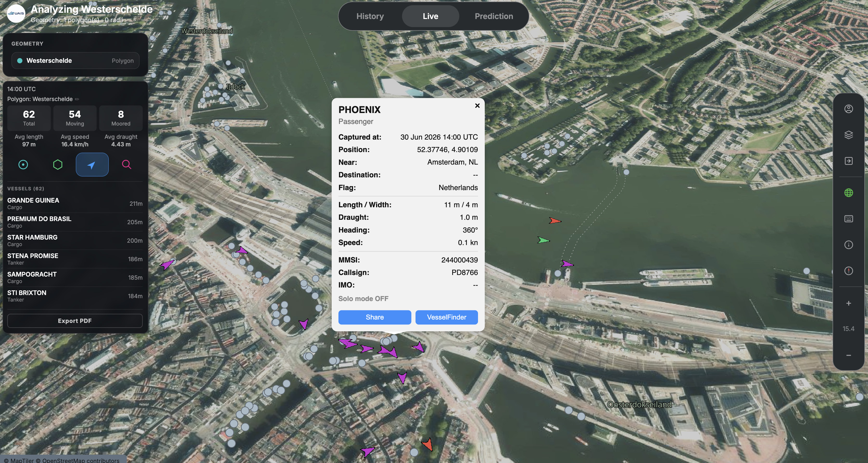
Task: Switch to the History tab
Action: pos(370,16)
